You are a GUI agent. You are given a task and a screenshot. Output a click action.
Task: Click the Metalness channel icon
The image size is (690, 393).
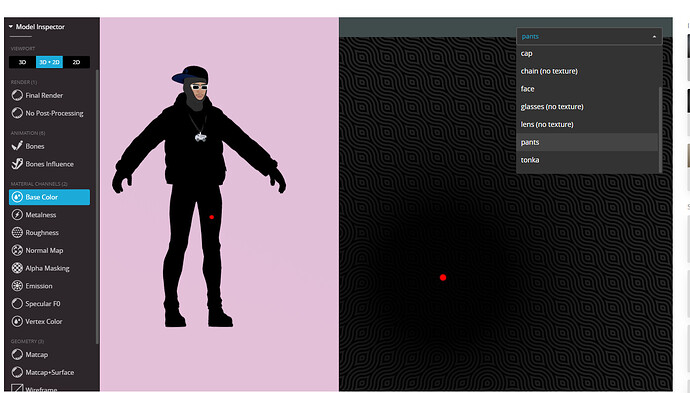pyautogui.click(x=17, y=215)
